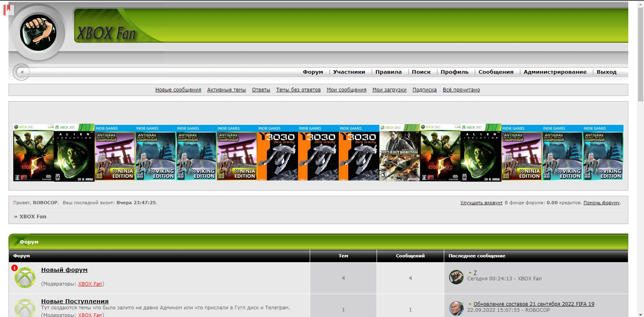
Task: Click the red notification badge showing 1
Action: [x=14, y=268]
